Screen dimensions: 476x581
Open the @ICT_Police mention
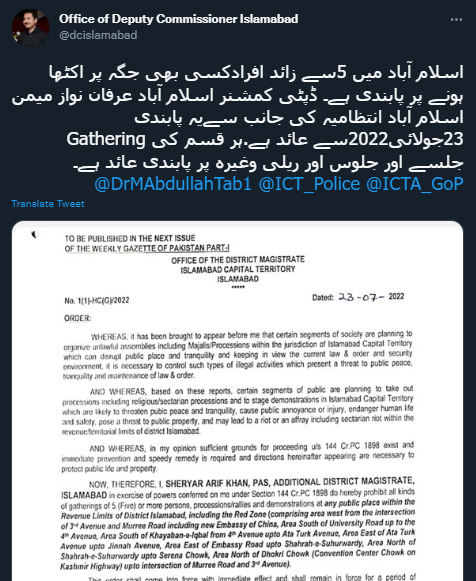(x=309, y=183)
